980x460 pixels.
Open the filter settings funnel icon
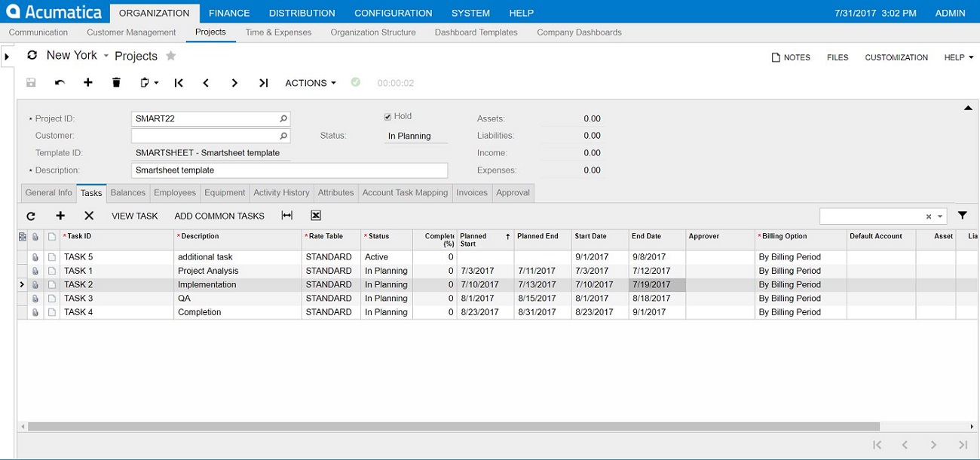[x=963, y=216]
